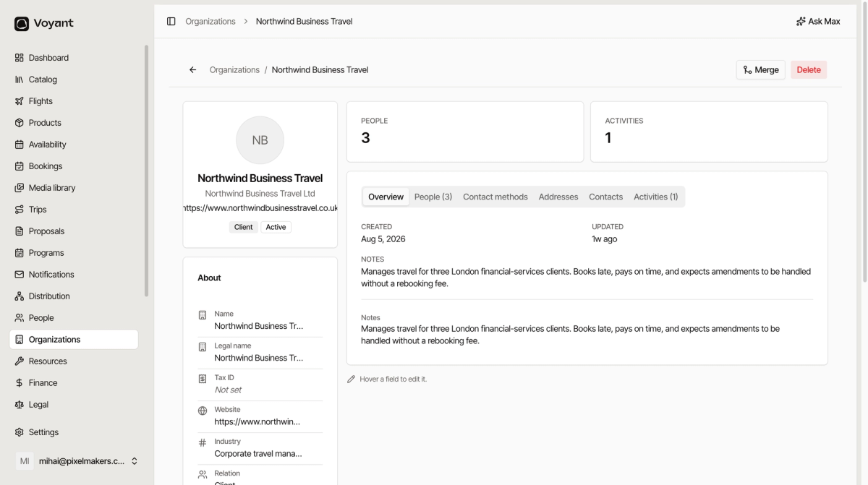The height and width of the screenshot is (485, 868).
Task: Click the Active status badge
Action: (276, 227)
